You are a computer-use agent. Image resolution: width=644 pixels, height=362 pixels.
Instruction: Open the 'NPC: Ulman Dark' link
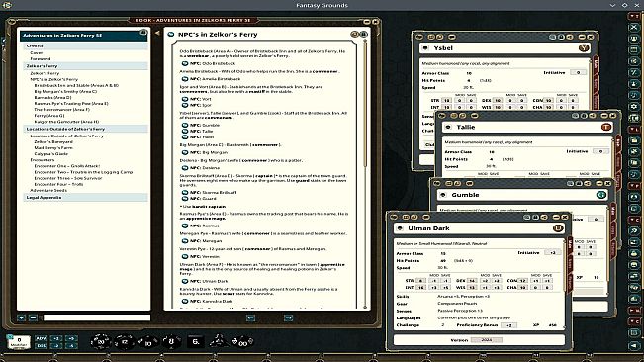[x=209, y=281]
